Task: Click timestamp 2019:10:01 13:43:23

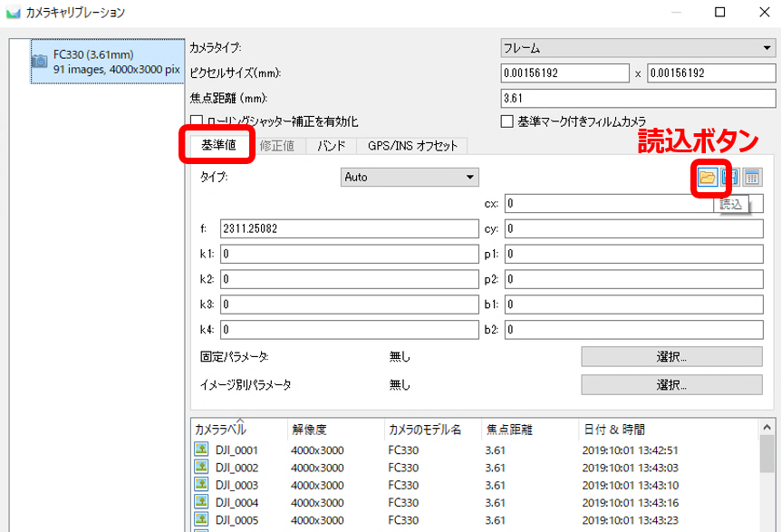Action: (x=630, y=520)
